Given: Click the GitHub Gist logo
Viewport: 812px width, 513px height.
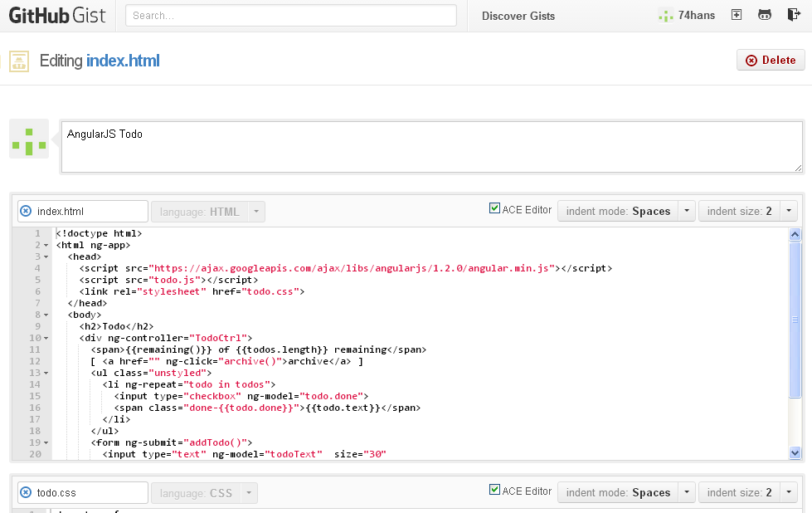Looking at the screenshot, I should (57, 16).
